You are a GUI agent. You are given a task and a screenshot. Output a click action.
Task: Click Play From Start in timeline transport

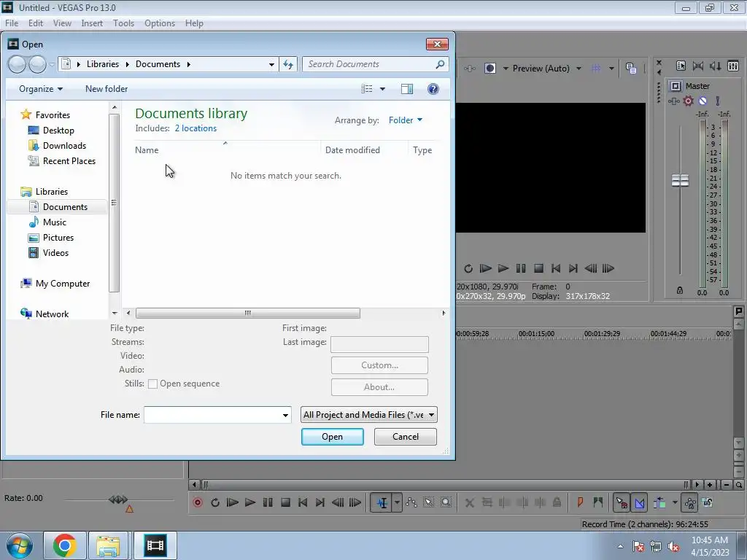[x=233, y=502]
